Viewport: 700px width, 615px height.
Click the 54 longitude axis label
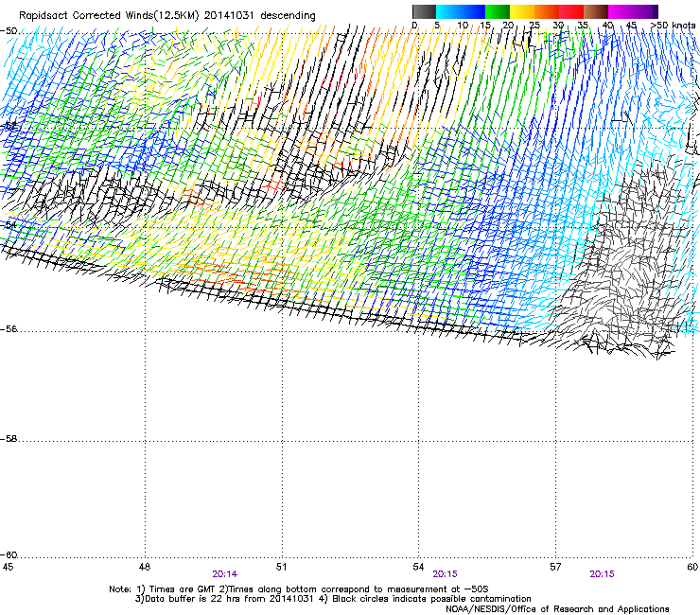tap(418, 567)
